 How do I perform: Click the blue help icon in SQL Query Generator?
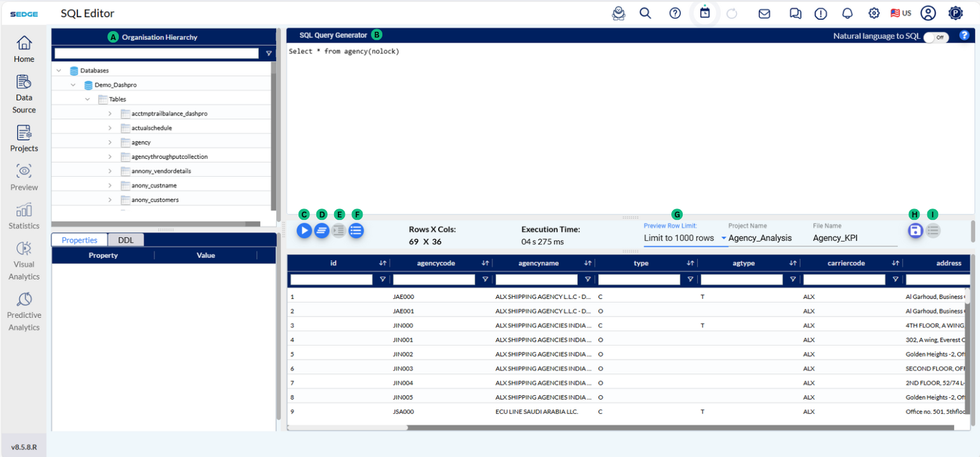[964, 36]
